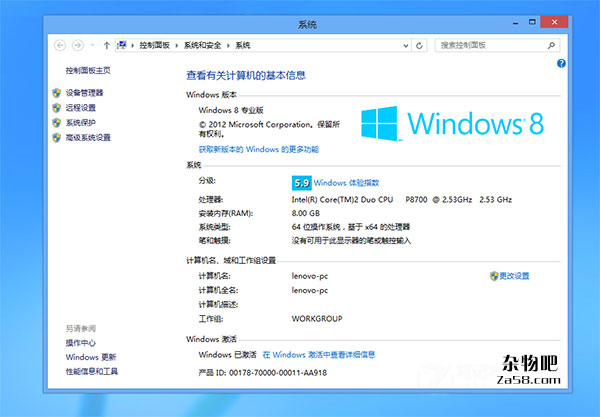600x417 pixels.
Task: Select 系统 breadcrumb in address bar
Action: click(x=243, y=46)
